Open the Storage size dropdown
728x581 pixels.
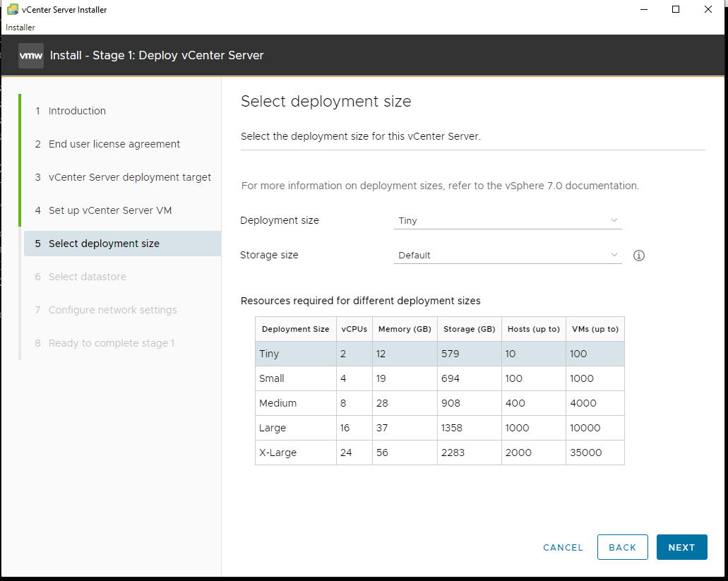tap(508, 256)
